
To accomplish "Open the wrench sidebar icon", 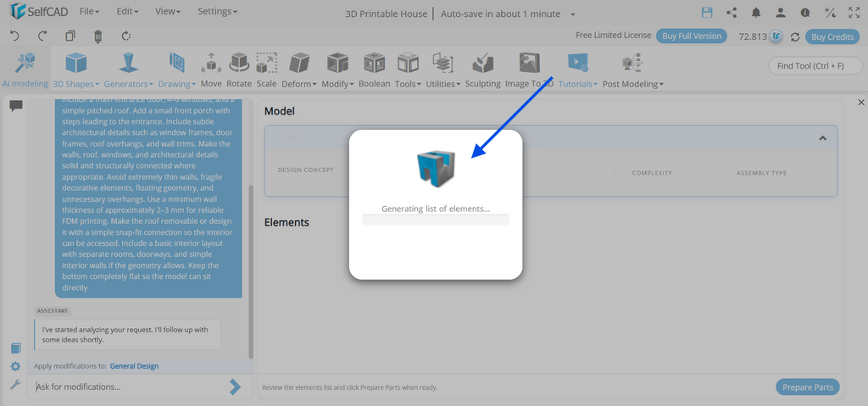I will (15, 385).
